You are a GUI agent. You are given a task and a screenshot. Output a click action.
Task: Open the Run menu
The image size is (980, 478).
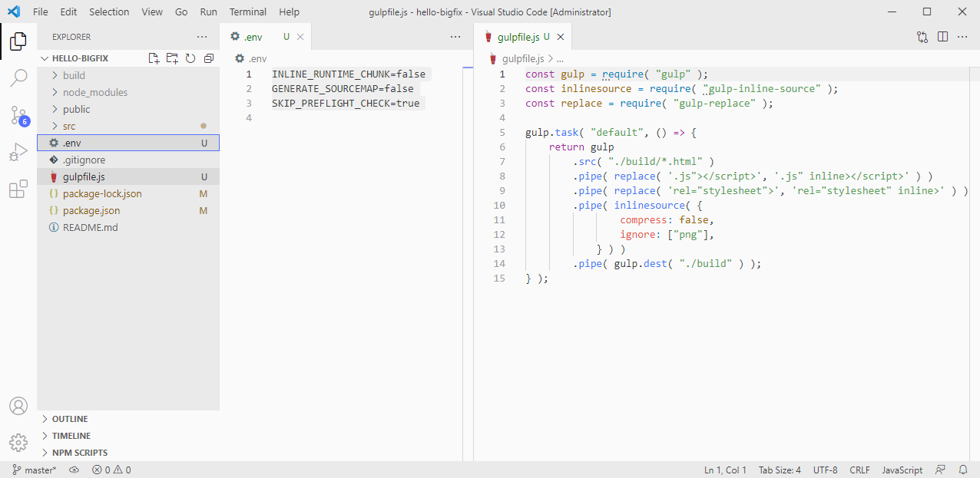click(208, 12)
